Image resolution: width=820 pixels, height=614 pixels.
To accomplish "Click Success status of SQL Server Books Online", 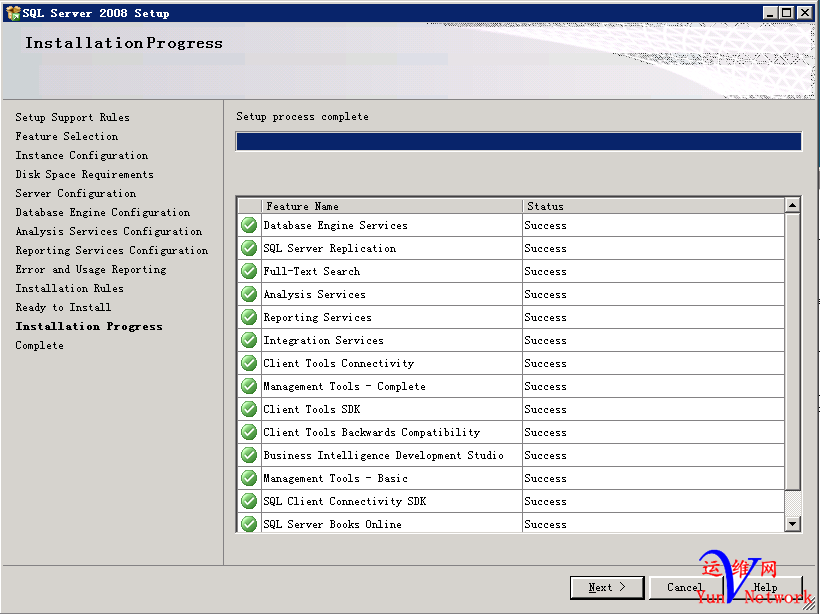I will 545,524.
